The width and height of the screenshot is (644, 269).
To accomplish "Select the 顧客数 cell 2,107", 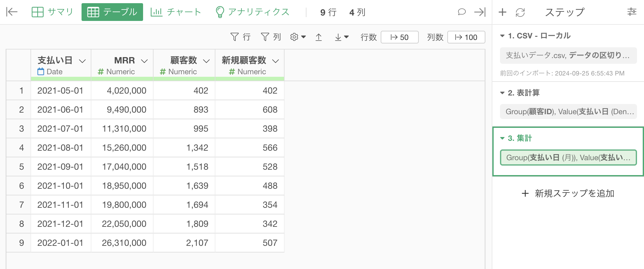I will point(184,243).
